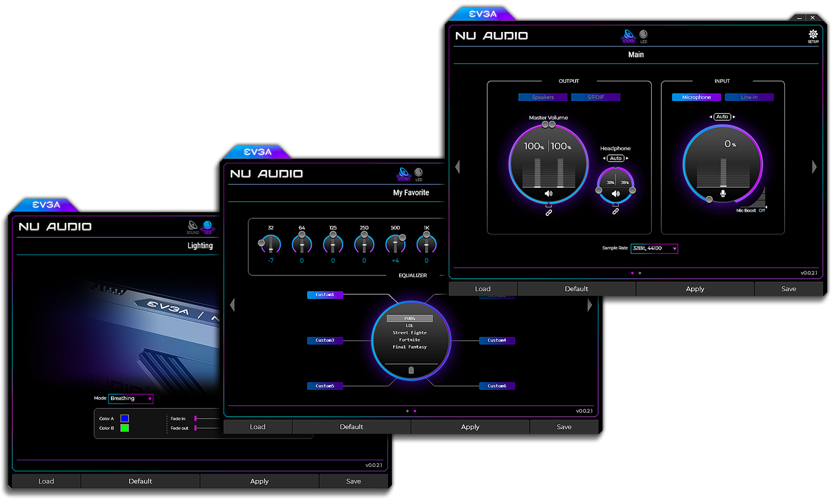Toggle Master Volume channel link icon

[x=549, y=213]
